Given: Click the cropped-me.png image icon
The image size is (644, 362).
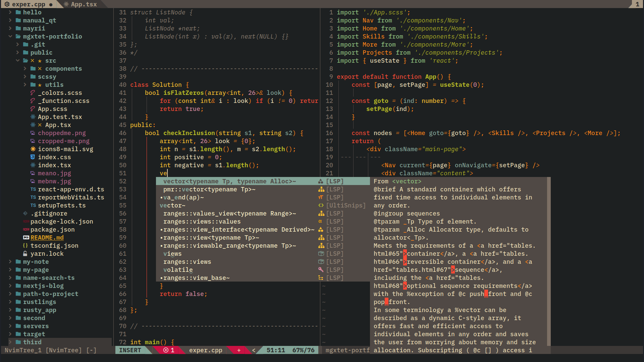Looking at the screenshot, I should (33, 141).
